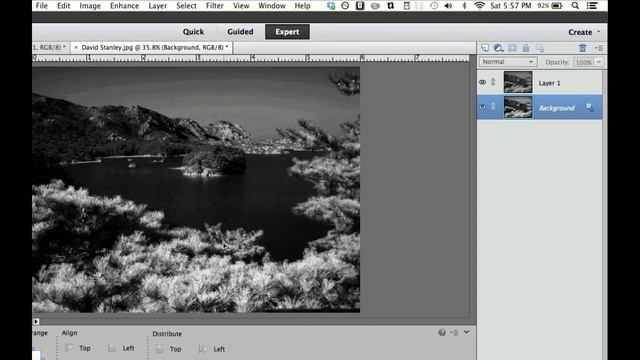Add a layer mask using the panel icon
Viewport: 640px width, 360px height.
point(512,48)
